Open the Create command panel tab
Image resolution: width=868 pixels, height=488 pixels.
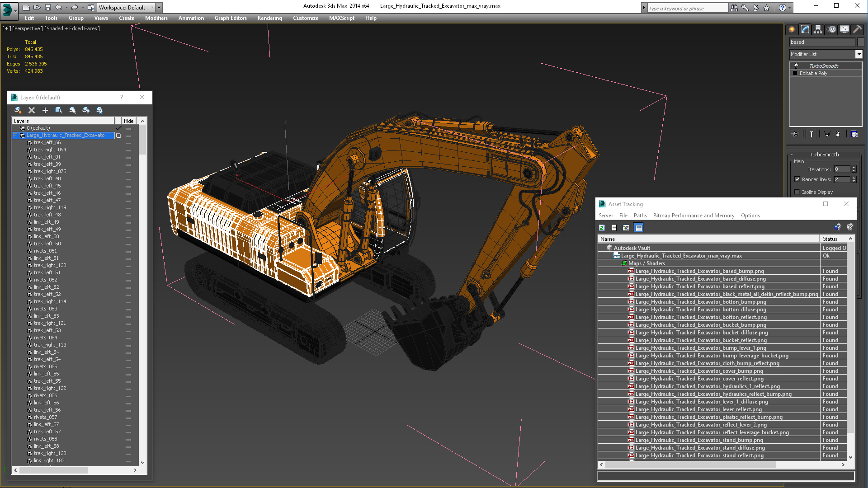(792, 29)
